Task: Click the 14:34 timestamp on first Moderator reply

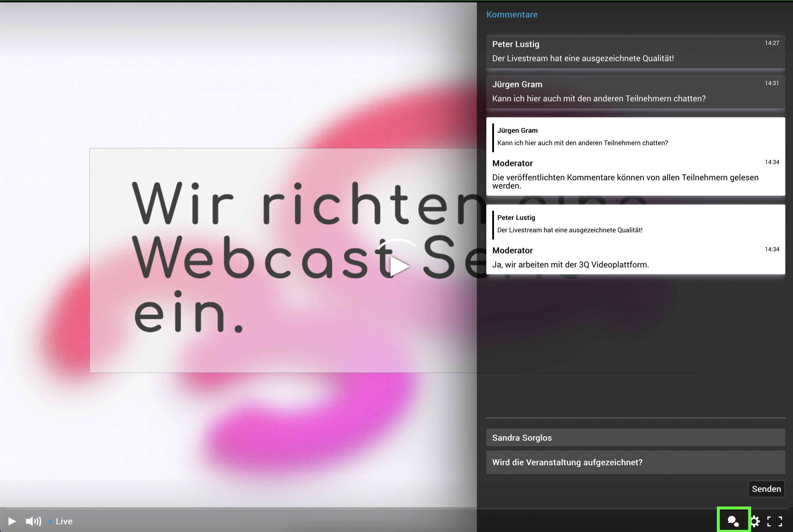Action: tap(772, 162)
